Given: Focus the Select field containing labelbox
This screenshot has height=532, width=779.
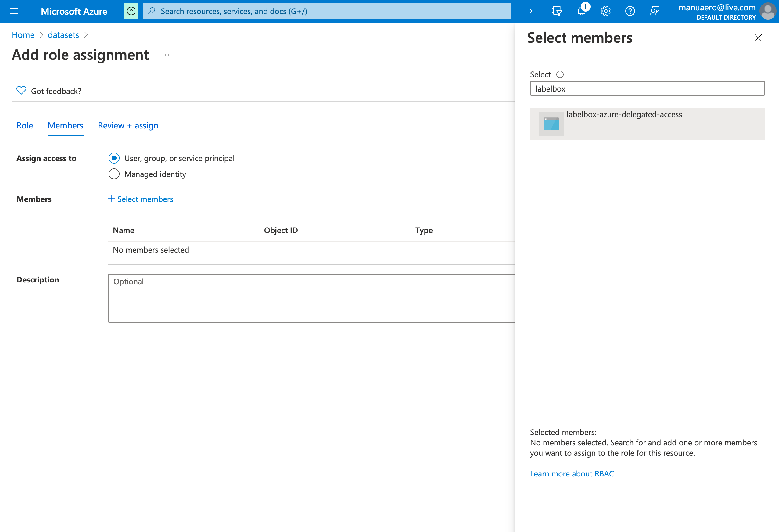Looking at the screenshot, I should (x=647, y=88).
